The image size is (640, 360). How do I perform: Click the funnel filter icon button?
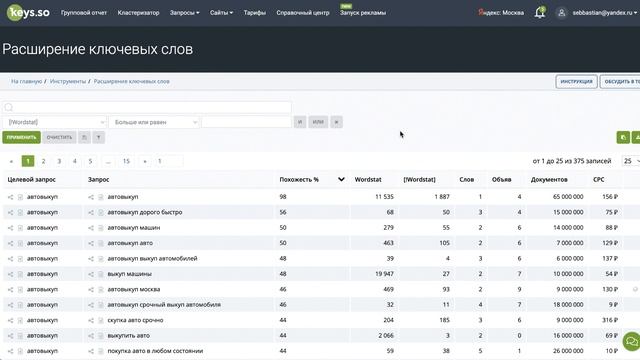98,138
